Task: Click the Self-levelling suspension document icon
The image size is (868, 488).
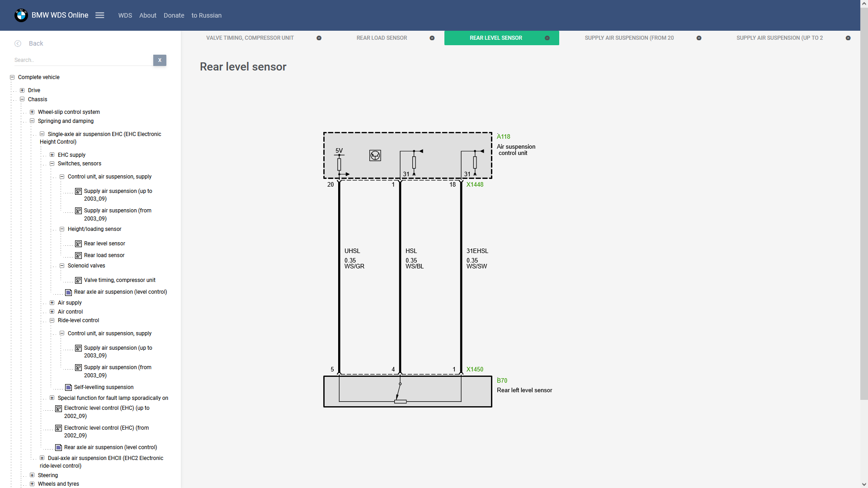Action: 68,387
